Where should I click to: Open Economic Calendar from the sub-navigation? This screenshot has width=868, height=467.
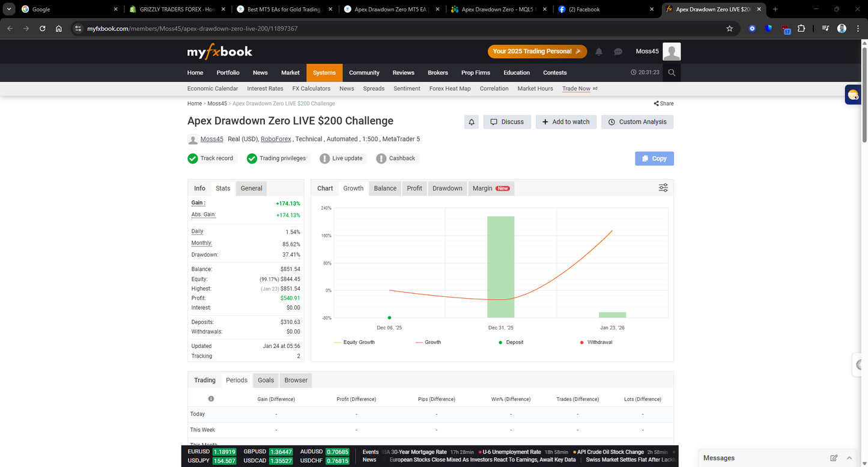coord(213,88)
